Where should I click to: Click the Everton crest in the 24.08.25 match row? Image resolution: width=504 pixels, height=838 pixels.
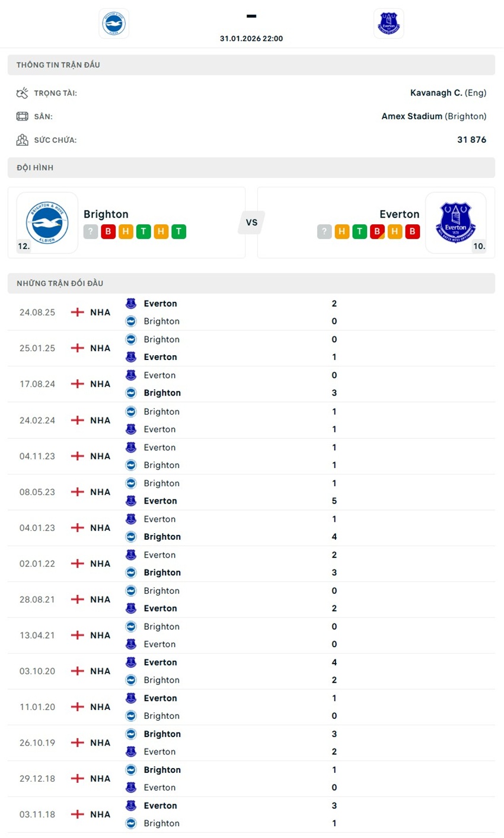130,303
